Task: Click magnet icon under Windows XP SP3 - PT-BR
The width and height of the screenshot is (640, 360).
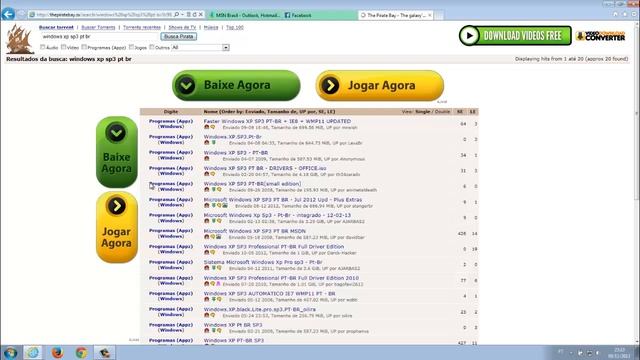Action: click(x=207, y=159)
